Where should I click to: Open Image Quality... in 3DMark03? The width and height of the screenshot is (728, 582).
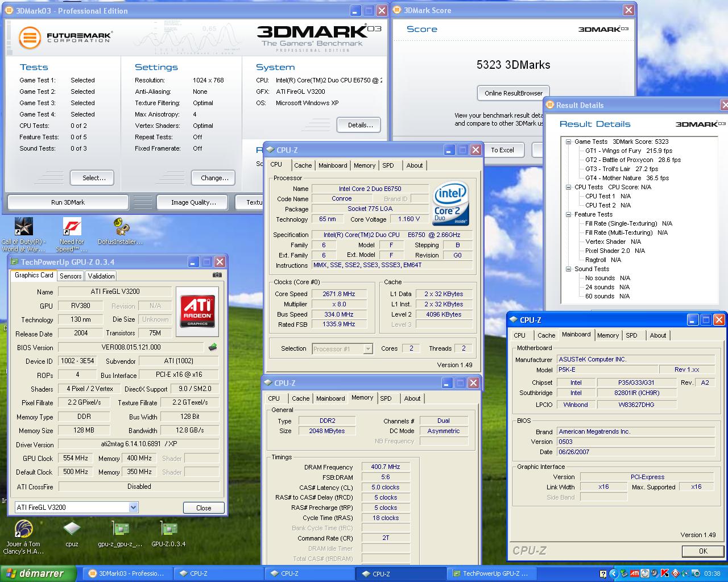pos(193,202)
